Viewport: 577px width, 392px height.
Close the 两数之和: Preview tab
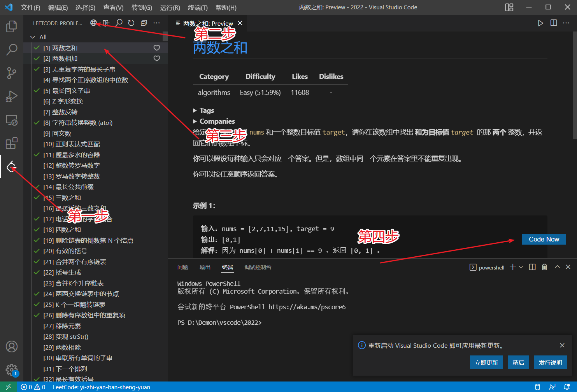[240, 23]
